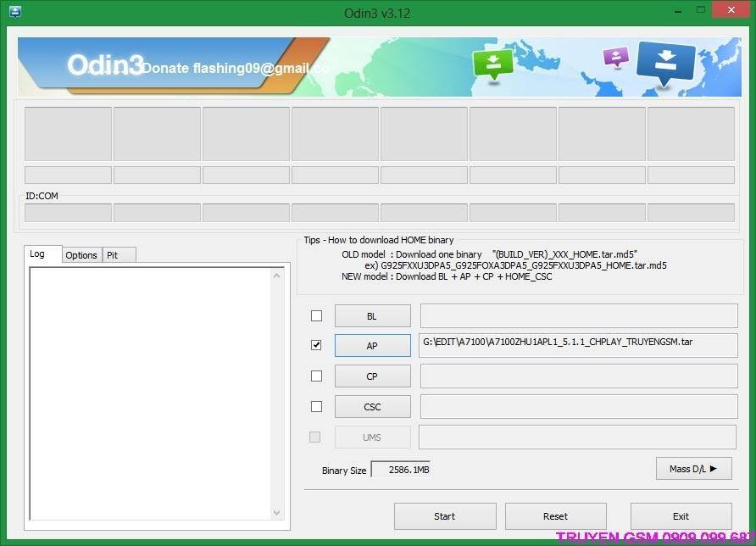Close the Odin3 v3.12 window
This screenshot has width=756, height=546.
[x=731, y=9]
